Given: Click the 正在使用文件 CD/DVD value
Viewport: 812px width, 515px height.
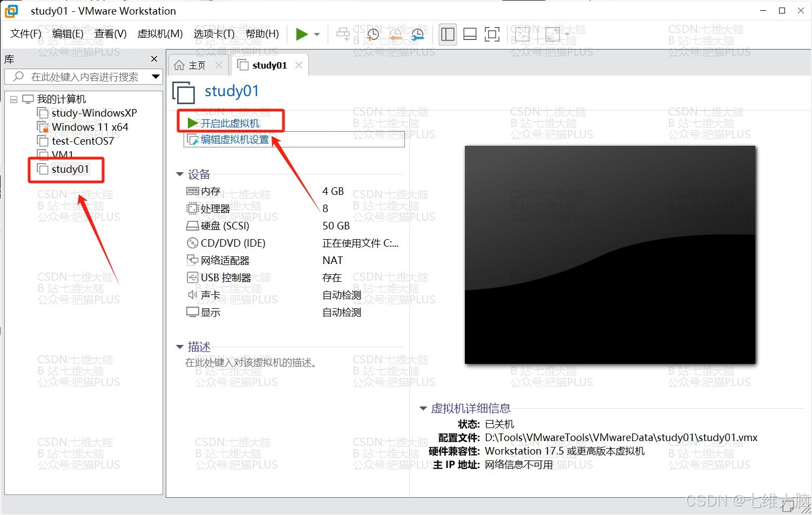Looking at the screenshot, I should [360, 243].
